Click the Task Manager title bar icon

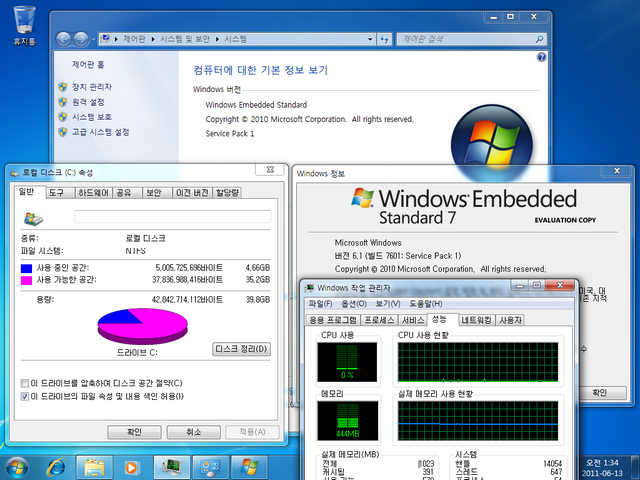pos(310,288)
